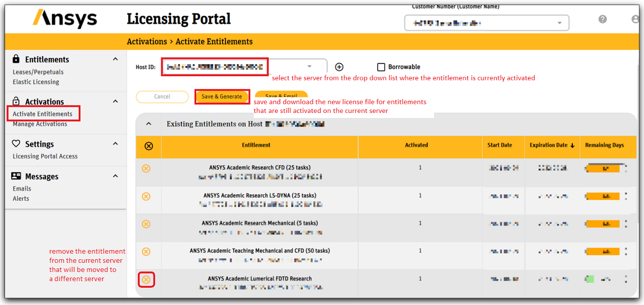644x305 pixels.
Task: Open the Host ID dropdown list
Action: 309,67
